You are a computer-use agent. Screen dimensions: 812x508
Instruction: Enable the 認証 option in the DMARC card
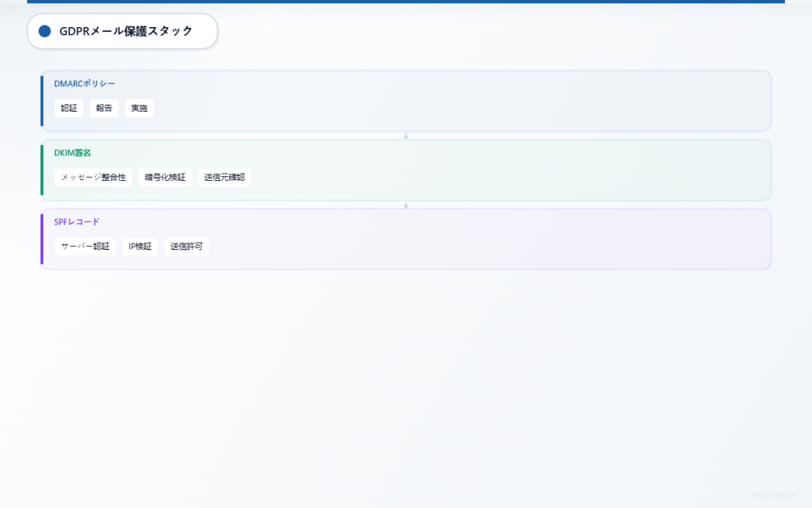pos(68,108)
